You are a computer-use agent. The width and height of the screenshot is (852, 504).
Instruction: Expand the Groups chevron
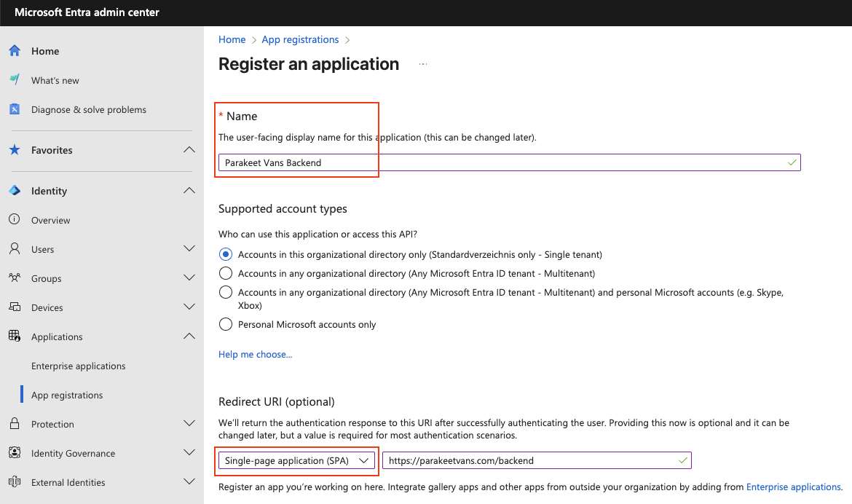tap(189, 277)
